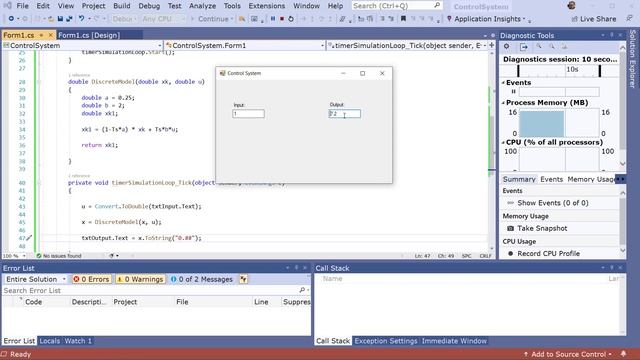
Task: Open the Entire Solution scope dropdown
Action: [x=36, y=279]
